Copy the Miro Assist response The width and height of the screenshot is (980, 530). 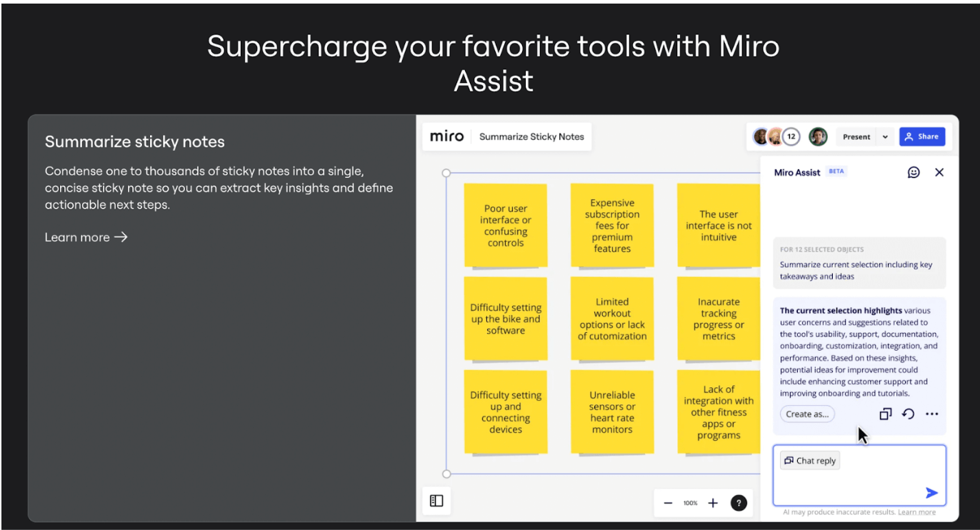(x=885, y=414)
